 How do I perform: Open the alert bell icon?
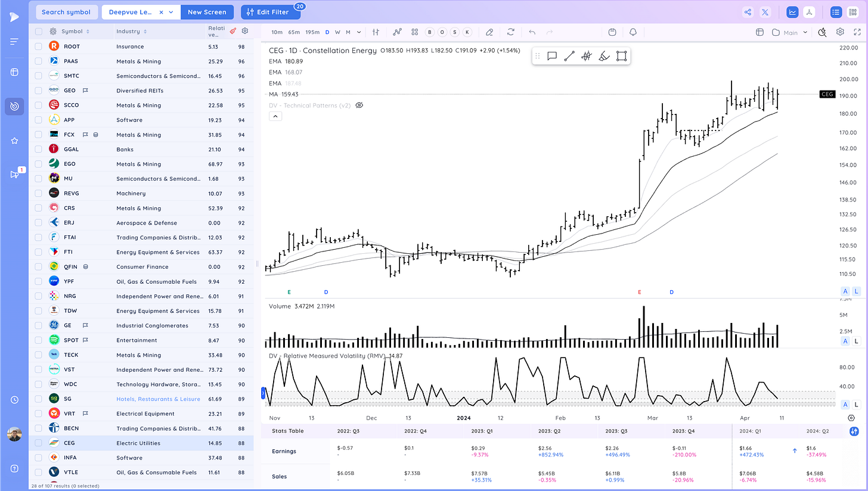[x=633, y=32]
